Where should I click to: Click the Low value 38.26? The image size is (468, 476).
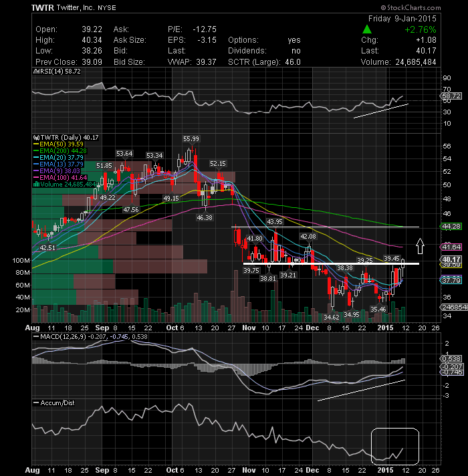coord(92,51)
